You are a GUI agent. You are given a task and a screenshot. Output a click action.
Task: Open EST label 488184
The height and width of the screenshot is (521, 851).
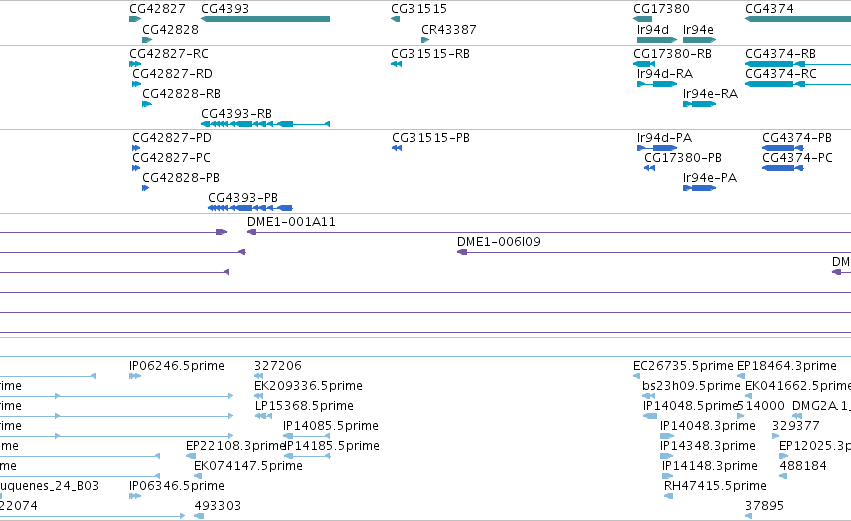pos(803,466)
